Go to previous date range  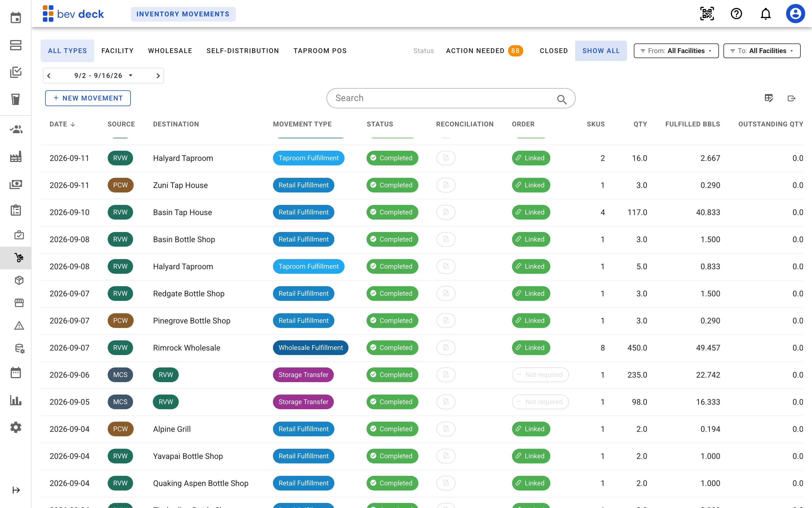(49, 76)
